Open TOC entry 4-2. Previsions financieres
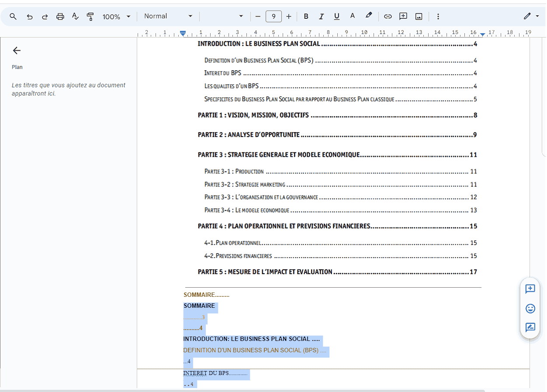Image resolution: width=547 pixels, height=392 pixels. click(x=340, y=256)
